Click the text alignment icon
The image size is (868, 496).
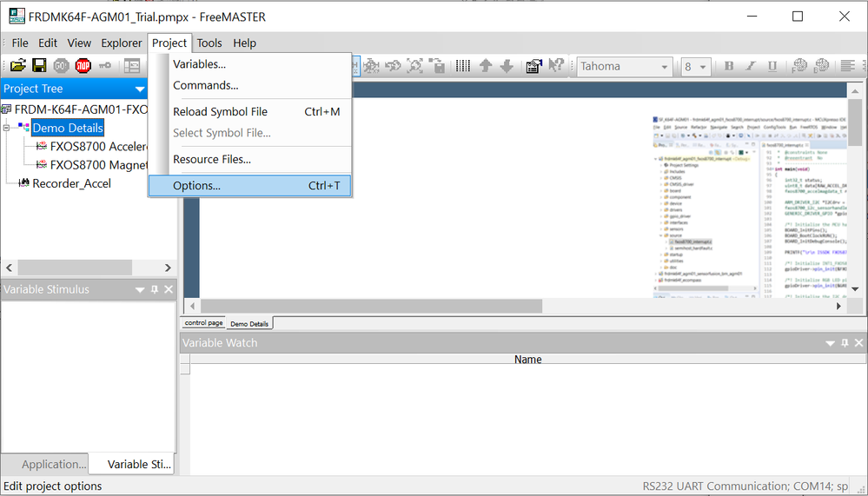(847, 66)
